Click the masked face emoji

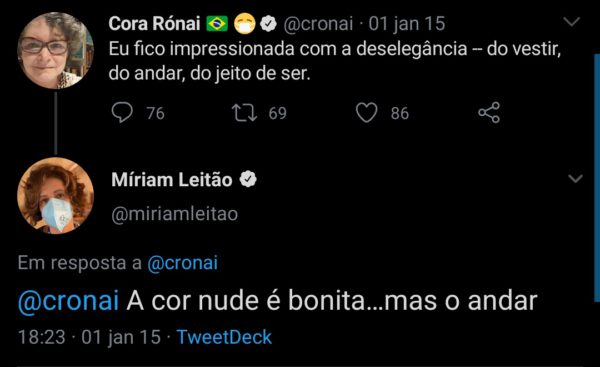pyautogui.click(x=245, y=24)
